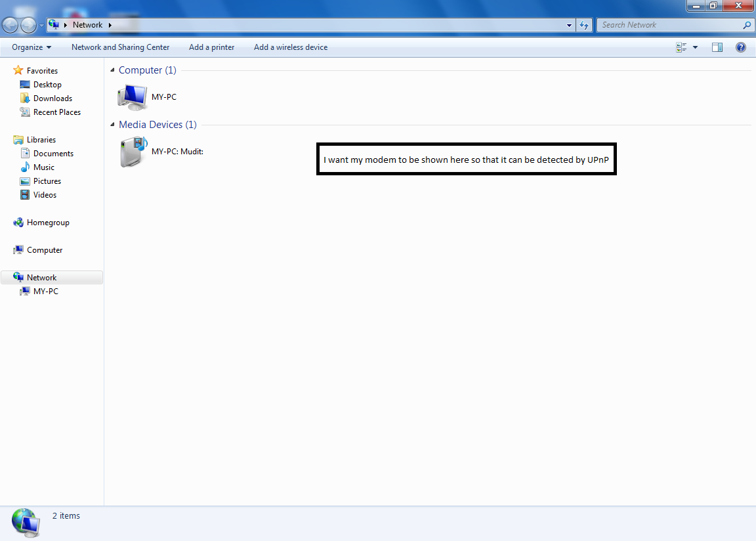This screenshot has height=541, width=756.
Task: Open the MY-PC: Mudit media device
Action: (x=133, y=152)
